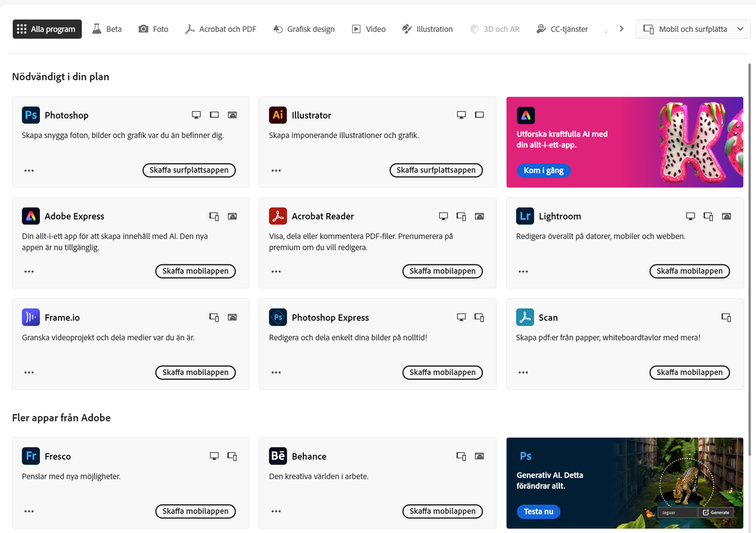This screenshot has height=533, width=756.
Task: Open Photoshop Express more options menu
Action: click(x=276, y=372)
